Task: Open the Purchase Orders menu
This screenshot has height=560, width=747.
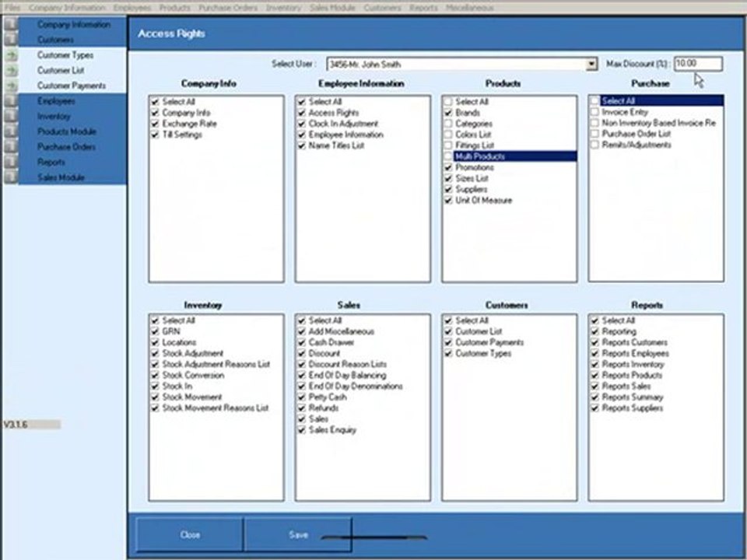Action: [x=228, y=8]
